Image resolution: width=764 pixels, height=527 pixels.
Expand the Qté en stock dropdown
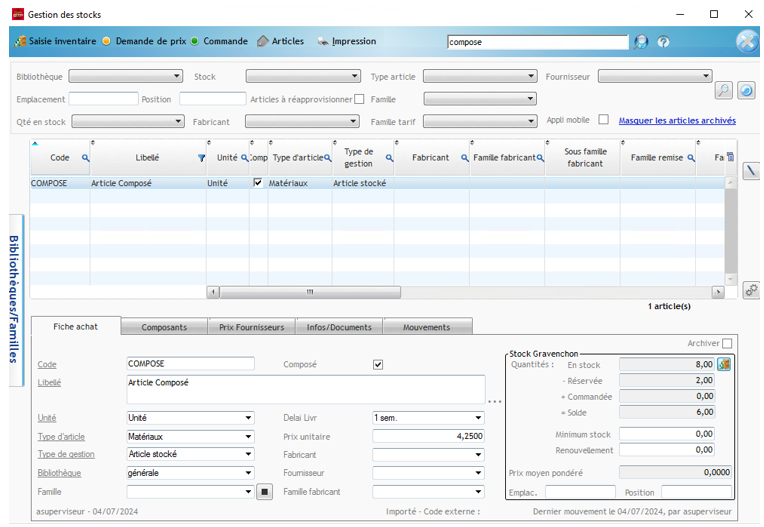[x=128, y=121]
